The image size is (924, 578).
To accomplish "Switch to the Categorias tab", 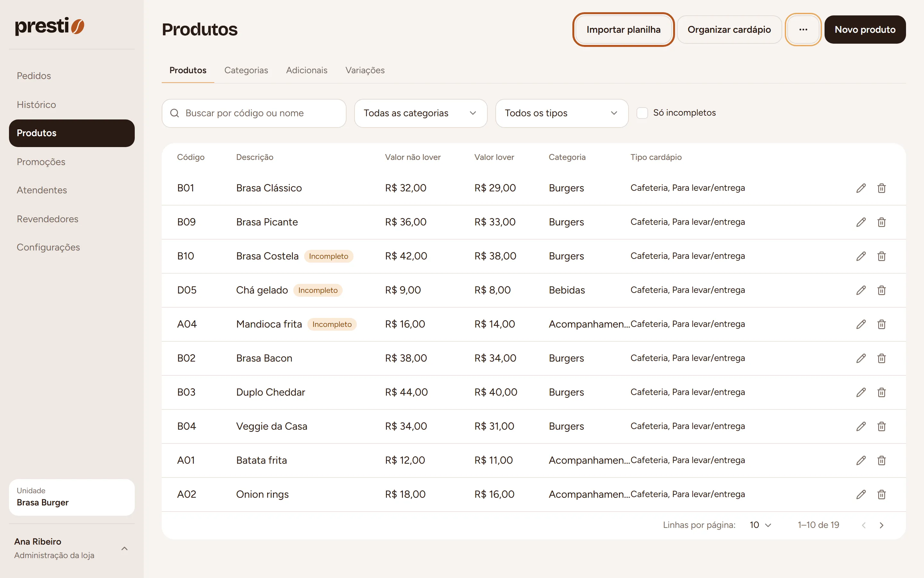I will point(246,70).
